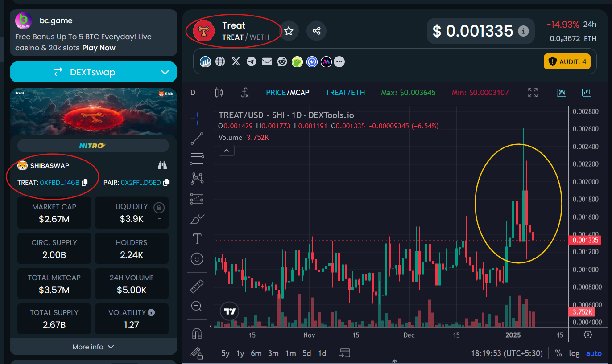This screenshot has height=364, width=612.
Task: Toggle PRICE/MCAP chart mode
Action: (287, 93)
